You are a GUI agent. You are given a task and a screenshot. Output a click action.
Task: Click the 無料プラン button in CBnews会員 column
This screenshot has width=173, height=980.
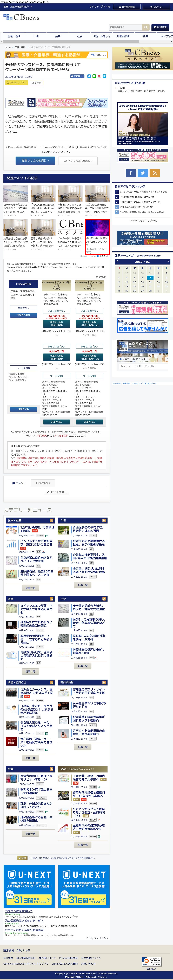pos(23,308)
